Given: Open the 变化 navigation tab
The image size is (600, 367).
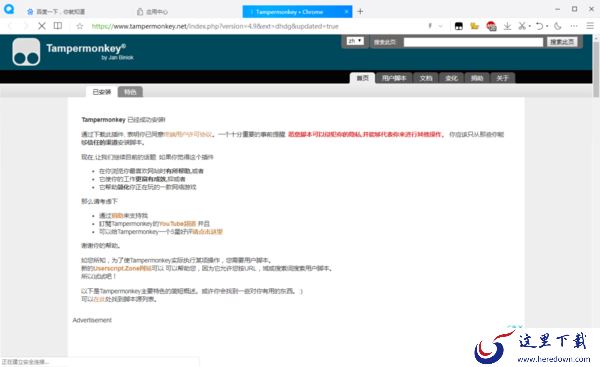Looking at the screenshot, I should tap(452, 78).
